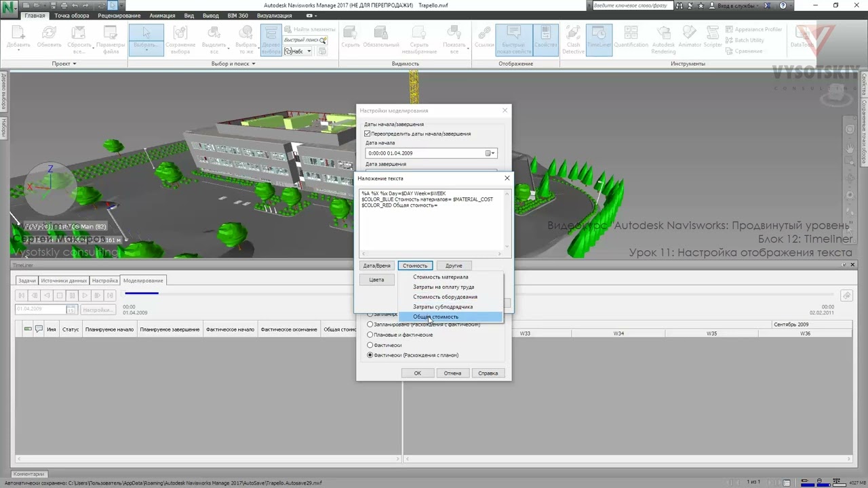868x488 pixels.
Task: Click Отмена in Настройки моделирования dialog
Action: (452, 373)
